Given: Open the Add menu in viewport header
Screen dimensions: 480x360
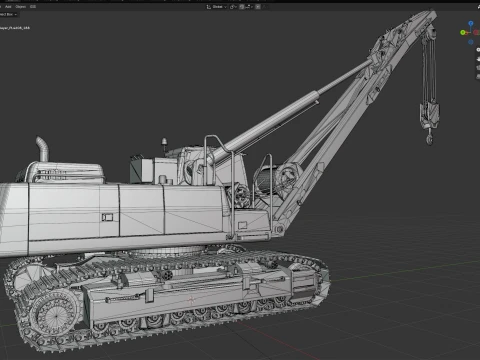Looking at the screenshot, I should pyautogui.click(x=8, y=7).
